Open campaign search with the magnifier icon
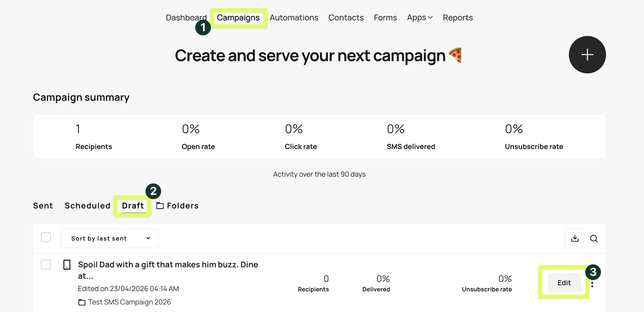The height and width of the screenshot is (312, 644). [x=594, y=238]
